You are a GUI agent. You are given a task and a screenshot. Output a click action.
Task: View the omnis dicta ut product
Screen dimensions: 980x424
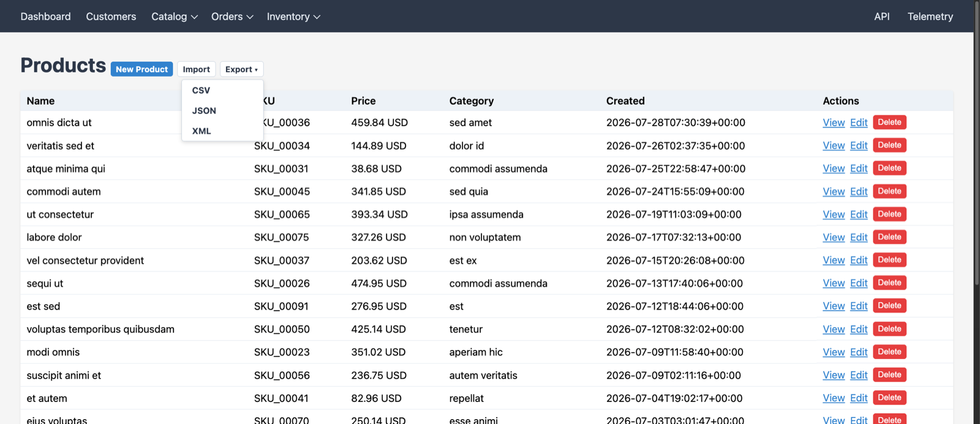point(834,123)
